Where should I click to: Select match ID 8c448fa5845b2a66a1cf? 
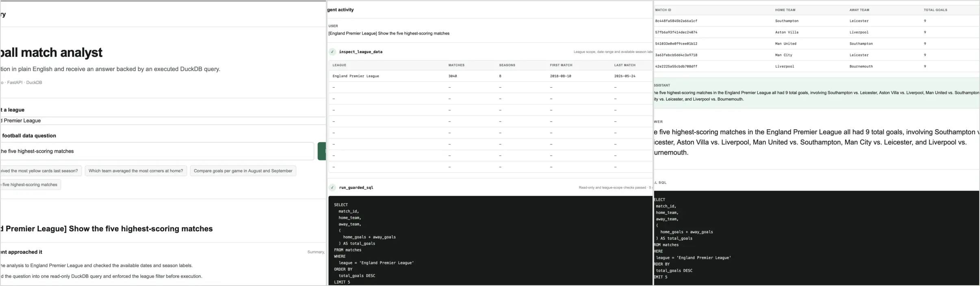tap(676, 21)
